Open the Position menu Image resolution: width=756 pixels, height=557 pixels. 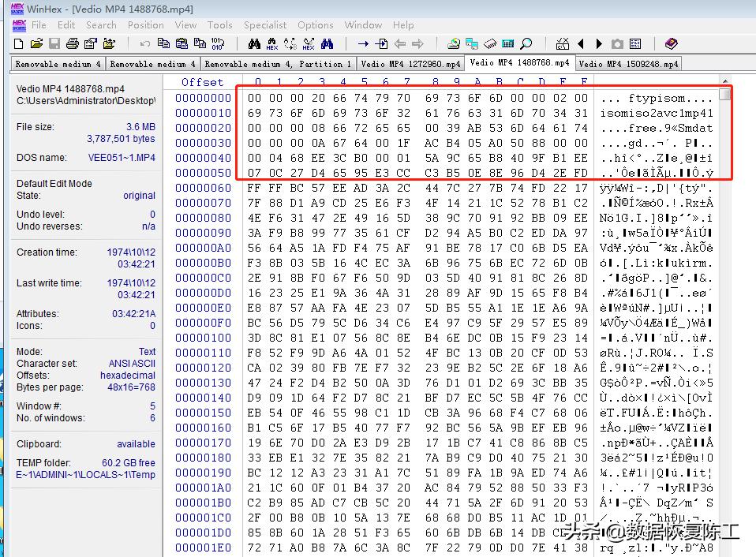tap(146, 25)
